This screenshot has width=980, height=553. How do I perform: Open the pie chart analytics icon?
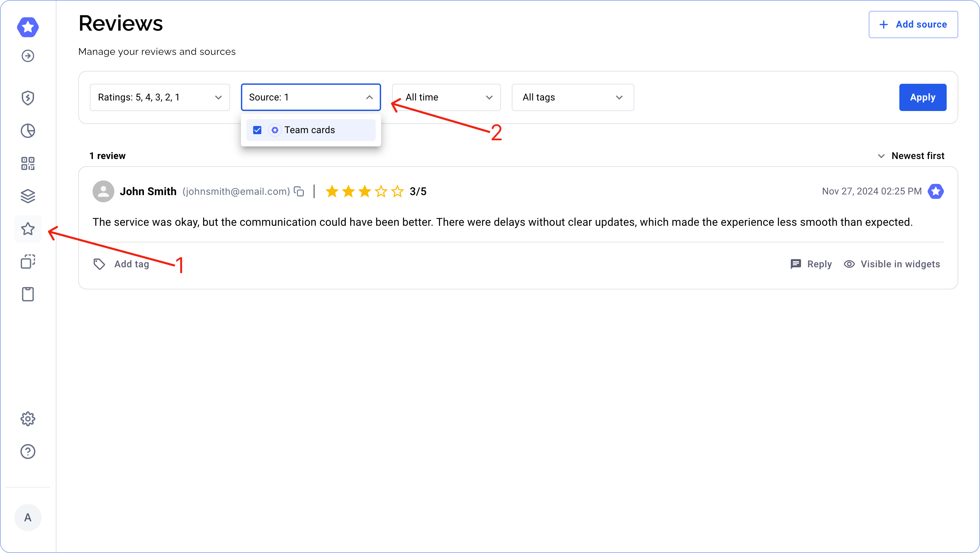(x=28, y=130)
